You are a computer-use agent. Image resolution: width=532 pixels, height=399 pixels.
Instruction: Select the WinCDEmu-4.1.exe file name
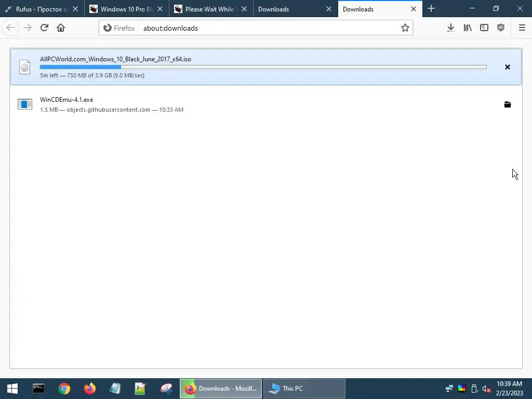tap(66, 99)
